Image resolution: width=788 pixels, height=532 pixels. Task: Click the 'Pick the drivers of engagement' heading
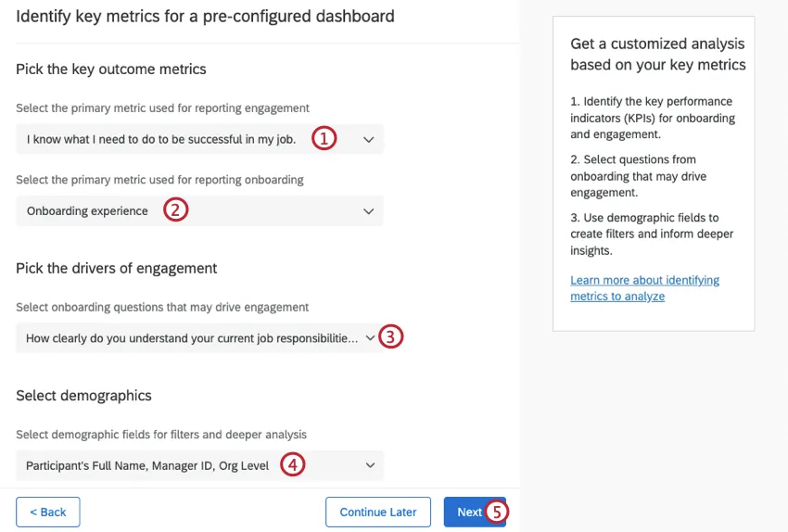[x=117, y=268]
